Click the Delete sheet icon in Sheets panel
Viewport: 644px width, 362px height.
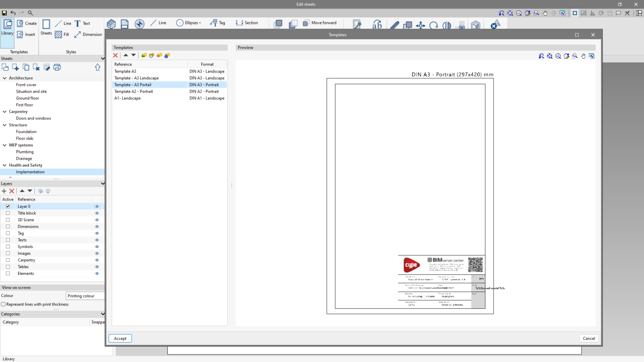[x=36, y=67]
